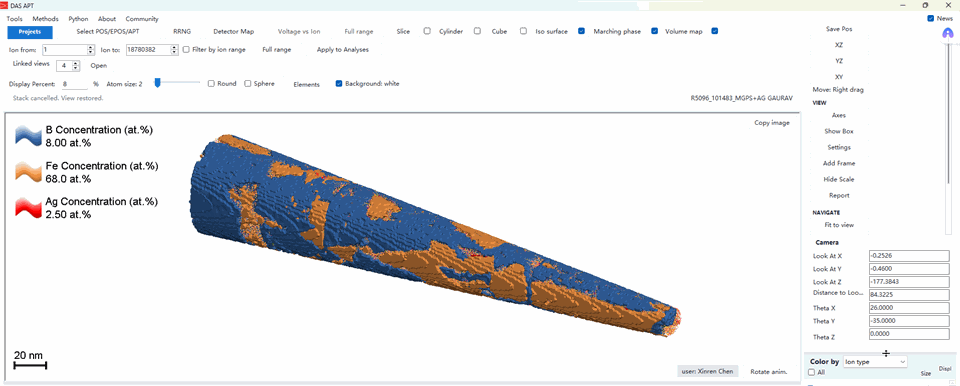Enable the Slice checkbox
This screenshot has height=386, width=960.
[x=427, y=31]
